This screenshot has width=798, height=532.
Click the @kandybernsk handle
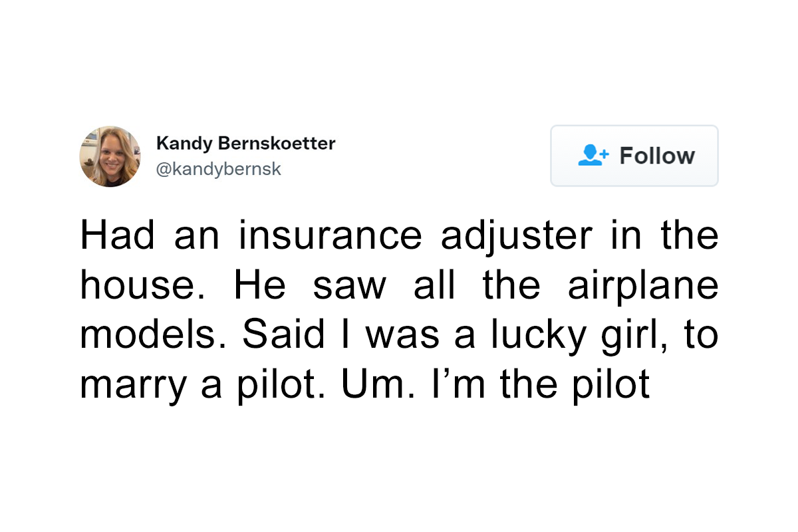coord(219,170)
